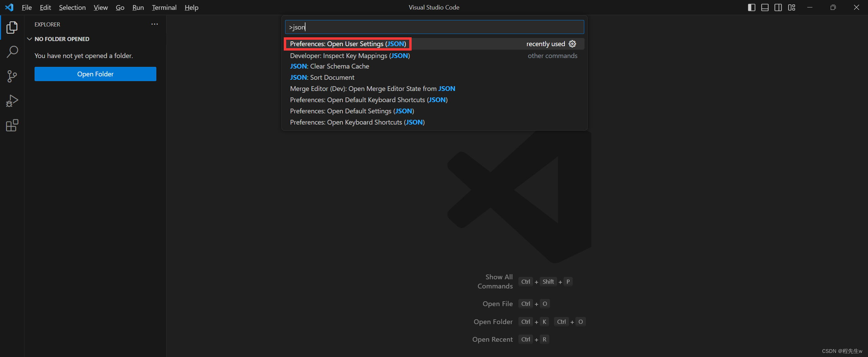Screen dimensions: 868x357
Task: Select the Run and Debug icon
Action: click(12, 100)
